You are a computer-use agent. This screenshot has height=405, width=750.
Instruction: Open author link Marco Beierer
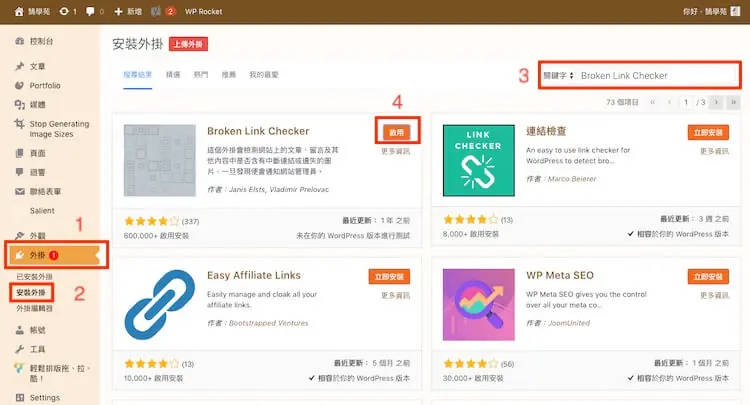[572, 179]
